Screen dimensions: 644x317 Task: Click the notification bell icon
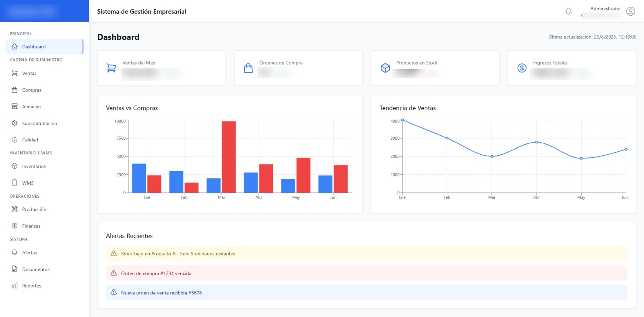click(568, 11)
